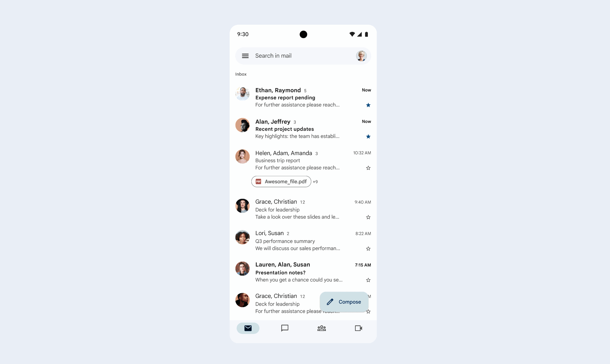Tap the Contacts group icon
Viewport: 610px width, 364px height.
coord(321,328)
